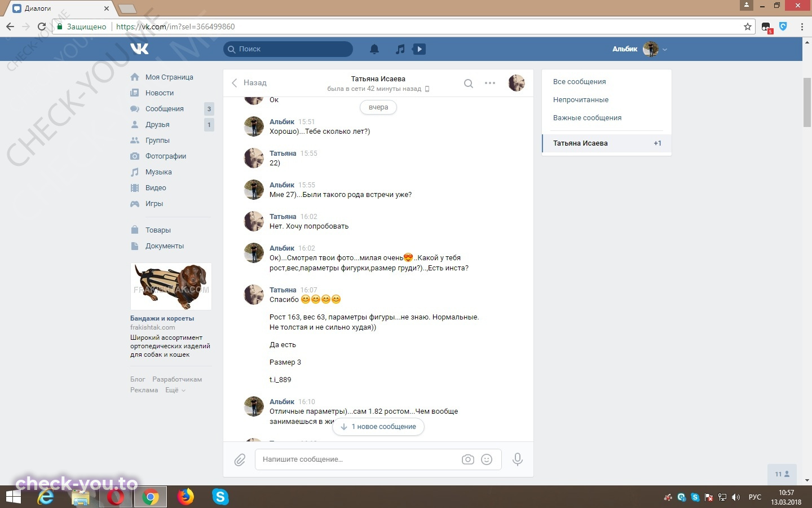Open the music note icon in header
The image size is (812, 508).
400,49
